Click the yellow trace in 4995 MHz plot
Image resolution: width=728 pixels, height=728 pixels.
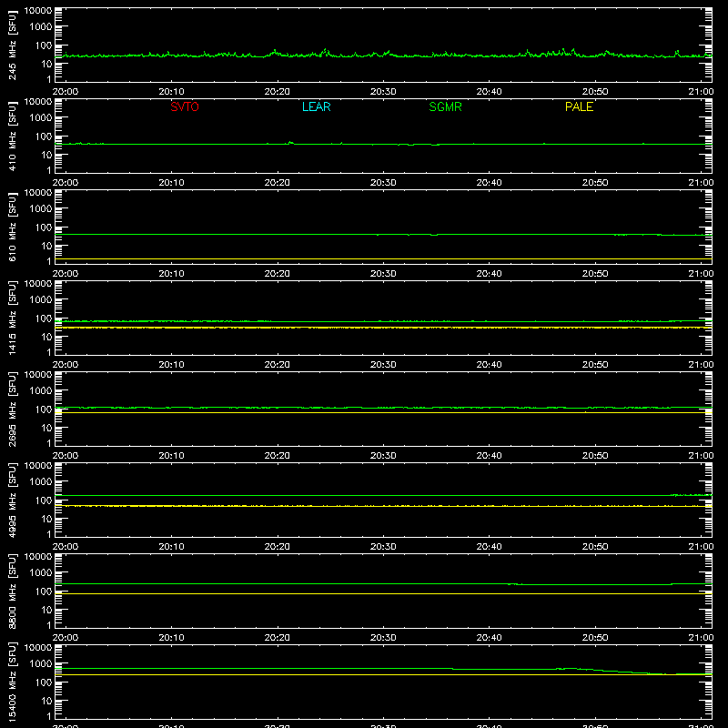pyautogui.click(x=383, y=506)
